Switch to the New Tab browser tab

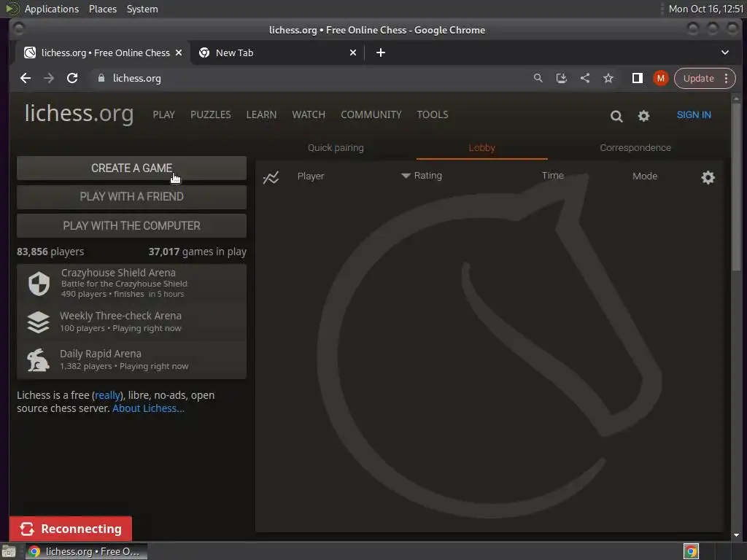coord(278,52)
